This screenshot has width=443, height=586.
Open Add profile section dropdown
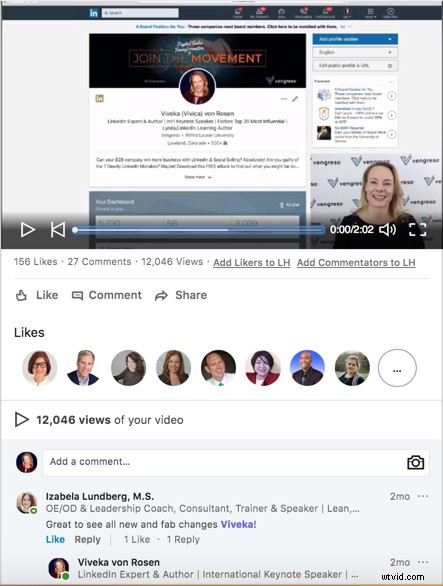(355, 39)
